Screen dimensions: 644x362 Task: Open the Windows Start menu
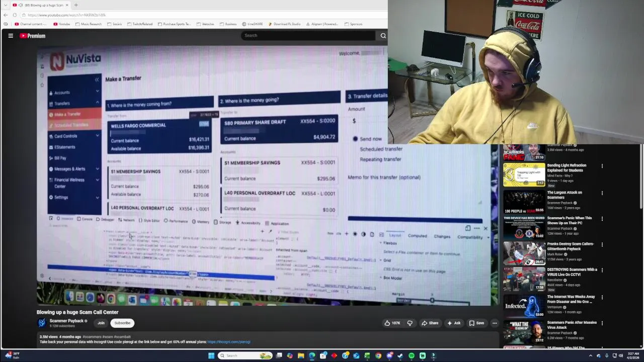tap(211, 356)
